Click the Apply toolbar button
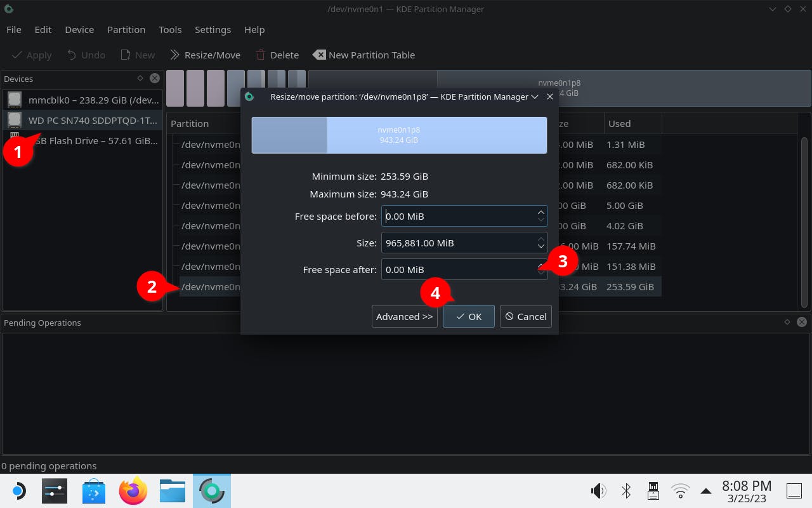This screenshot has width=812, height=508. (x=32, y=55)
